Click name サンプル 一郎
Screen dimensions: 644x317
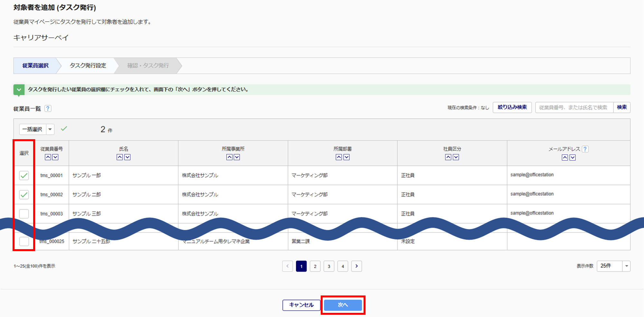tap(87, 176)
